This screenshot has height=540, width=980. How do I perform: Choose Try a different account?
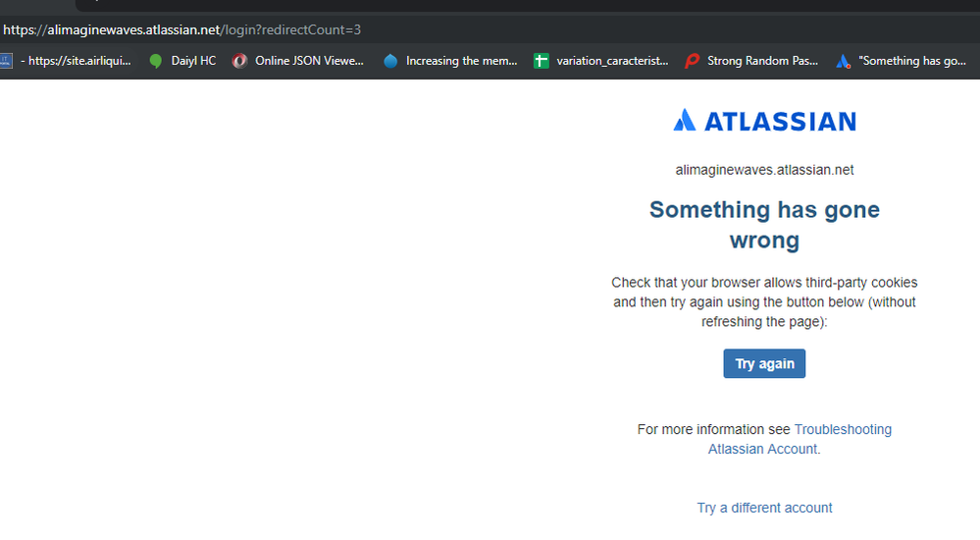click(x=764, y=508)
